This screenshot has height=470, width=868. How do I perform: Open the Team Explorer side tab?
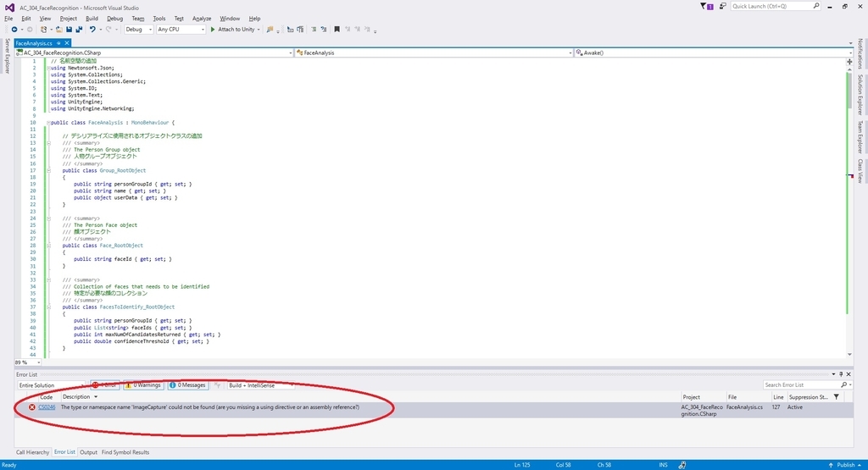tap(860, 136)
